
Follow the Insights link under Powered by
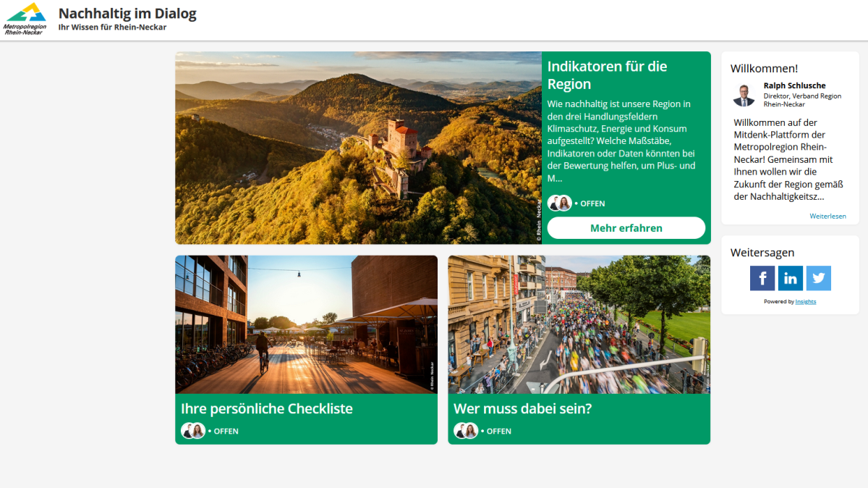pyautogui.click(x=805, y=301)
